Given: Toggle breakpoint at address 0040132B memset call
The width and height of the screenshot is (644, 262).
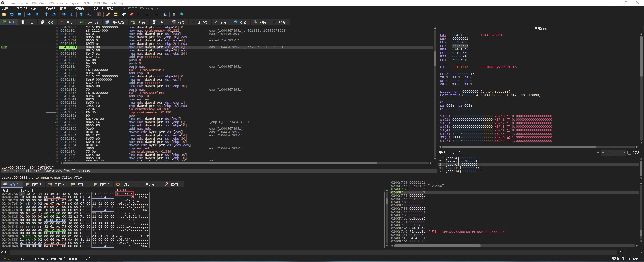Looking at the screenshot, I should click(57, 70).
